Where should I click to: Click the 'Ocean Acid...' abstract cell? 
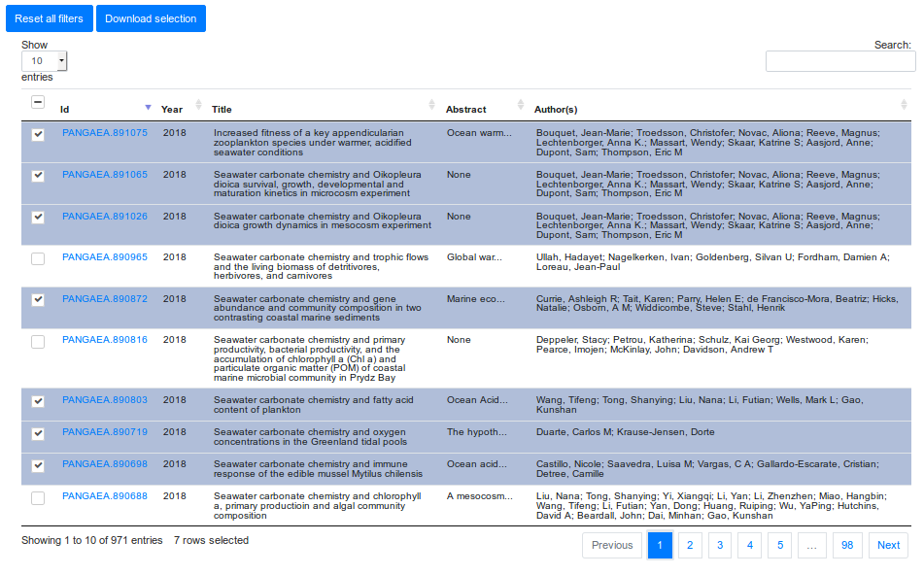[x=477, y=399]
